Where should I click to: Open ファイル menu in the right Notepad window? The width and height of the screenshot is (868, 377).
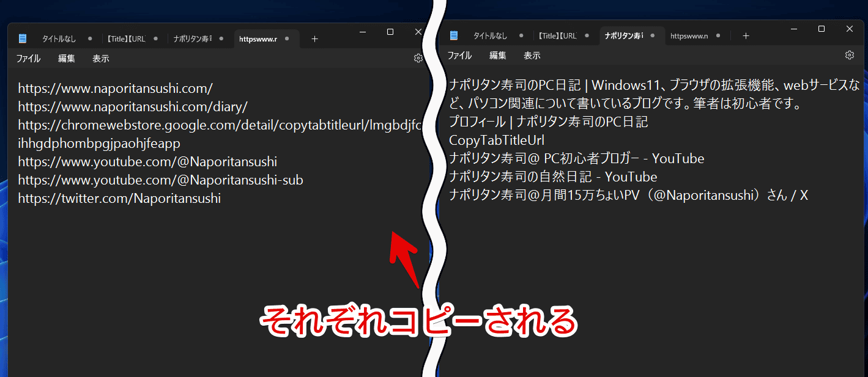coord(459,56)
